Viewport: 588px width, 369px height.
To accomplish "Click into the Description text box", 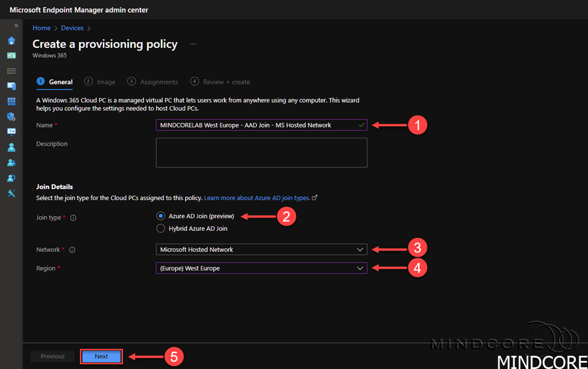I will coord(261,152).
